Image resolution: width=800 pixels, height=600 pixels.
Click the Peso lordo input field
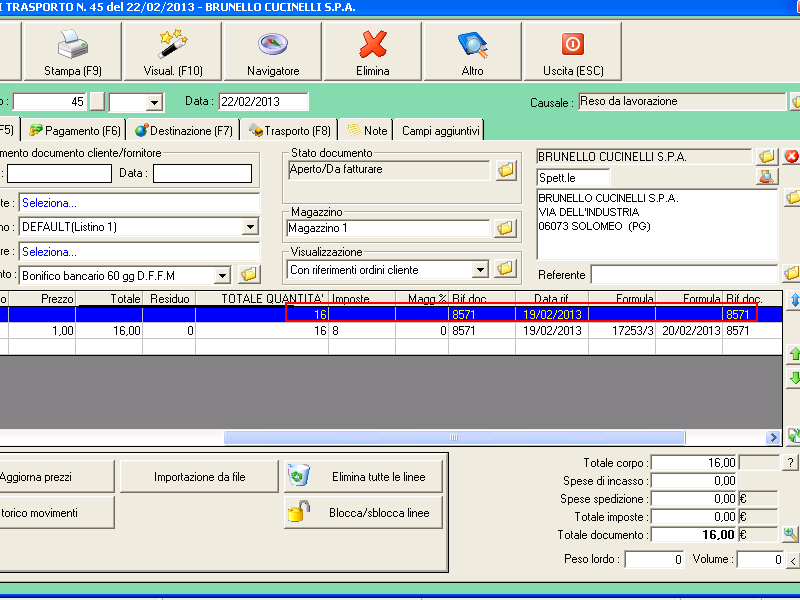654,560
